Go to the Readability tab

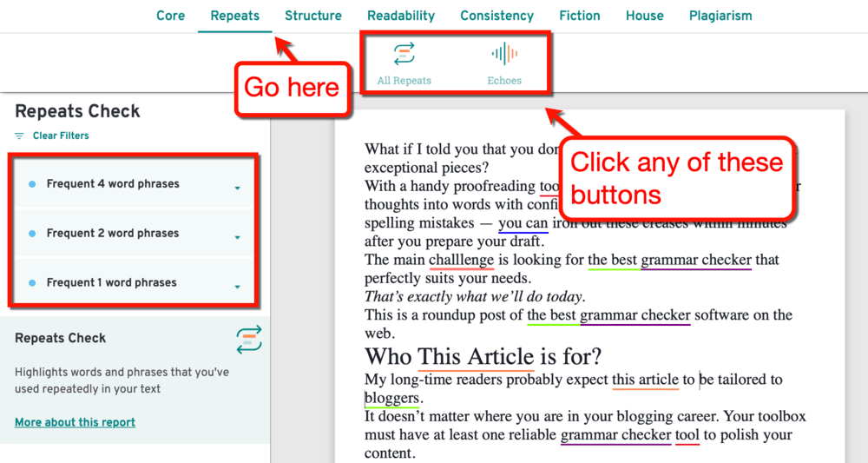401,16
